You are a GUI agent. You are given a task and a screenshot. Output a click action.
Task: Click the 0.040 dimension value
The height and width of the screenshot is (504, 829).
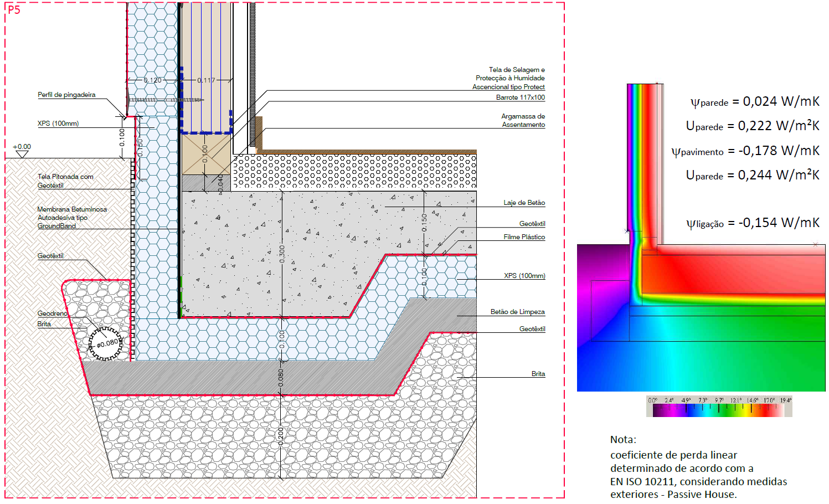(x=220, y=183)
